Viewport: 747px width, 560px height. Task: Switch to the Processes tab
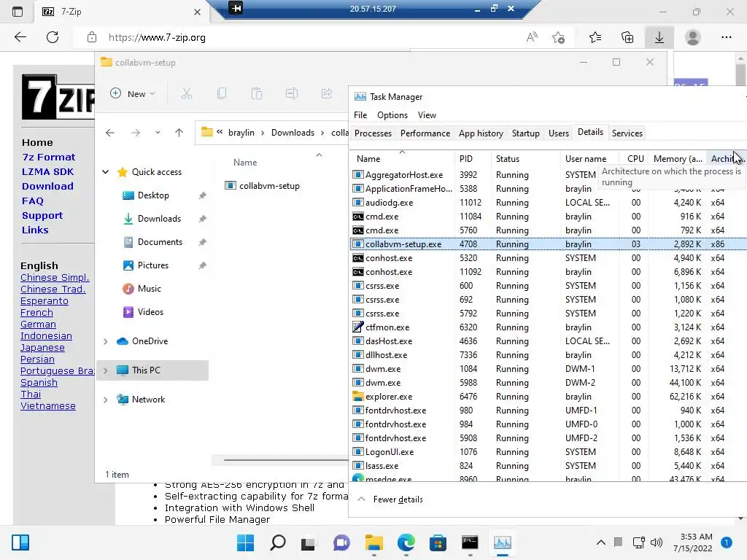[373, 133]
